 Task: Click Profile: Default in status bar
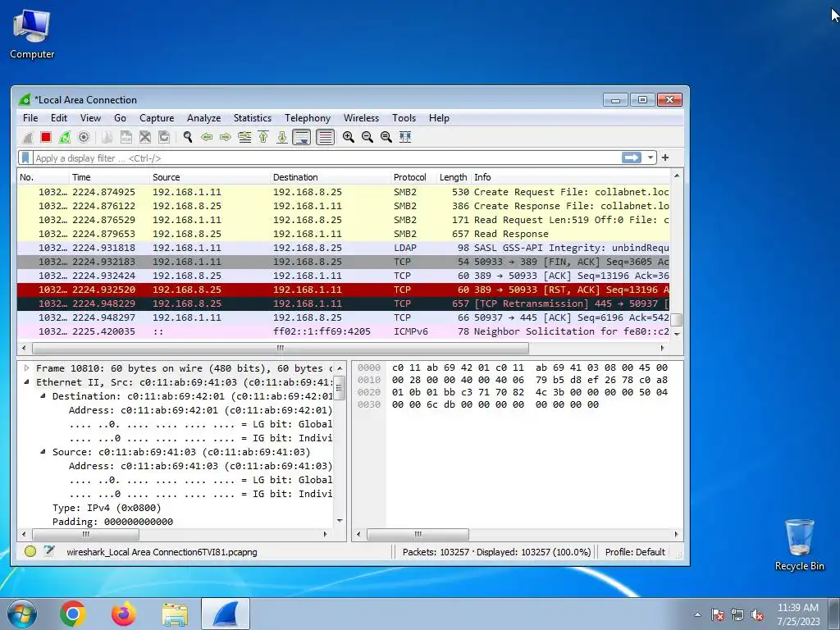tap(635, 552)
